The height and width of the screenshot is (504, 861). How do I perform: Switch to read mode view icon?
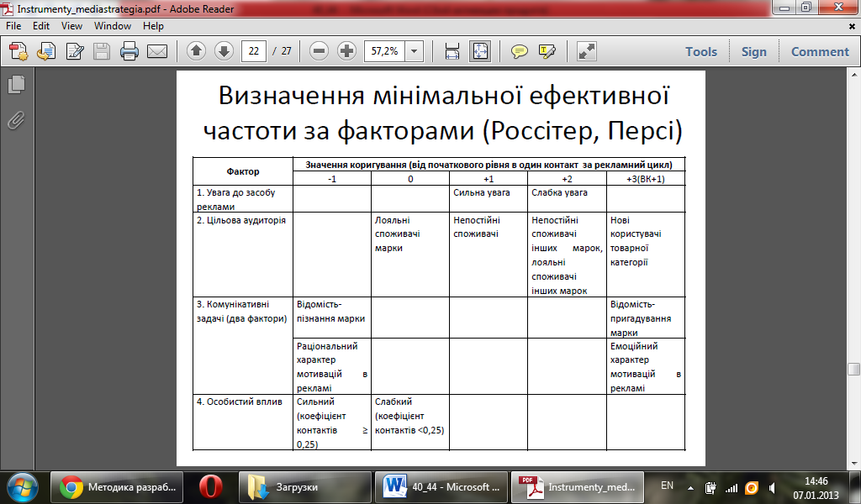pyautogui.click(x=586, y=51)
